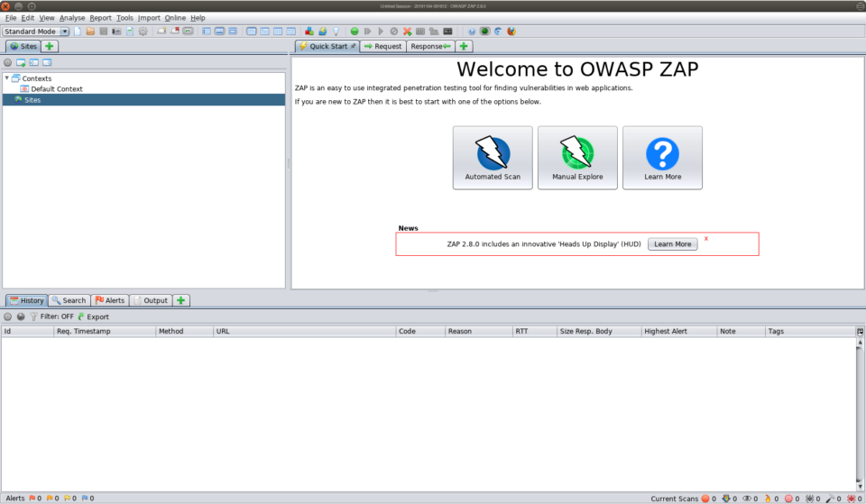Viewport: 866px width, 504px height.
Task: Open the Analyse menu
Action: tap(72, 18)
